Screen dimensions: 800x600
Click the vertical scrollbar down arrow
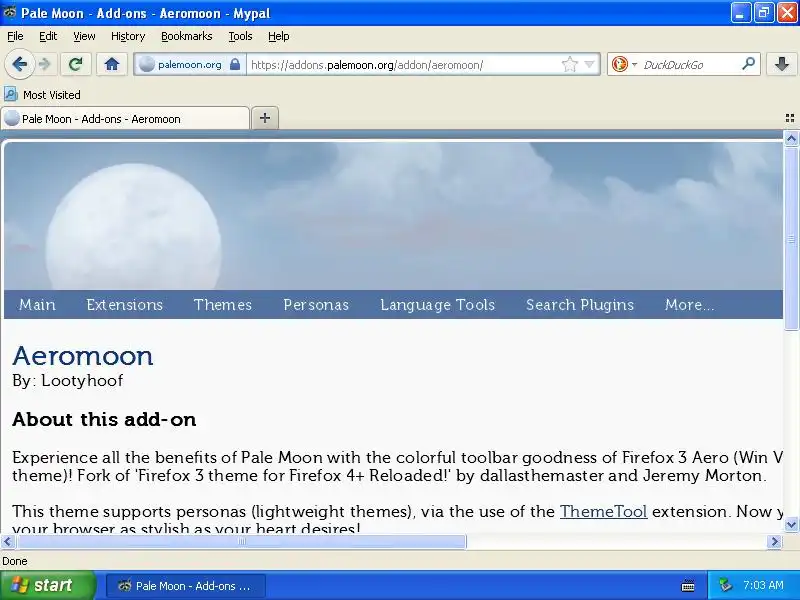point(791,524)
